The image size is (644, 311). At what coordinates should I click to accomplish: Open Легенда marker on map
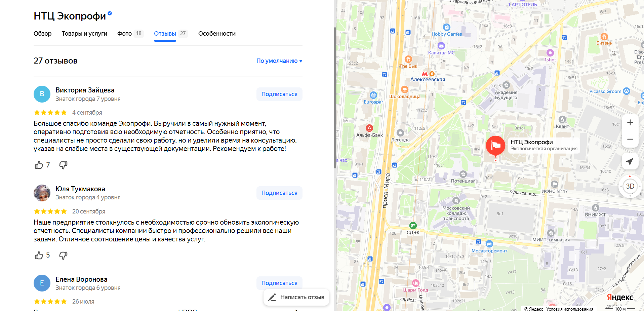coord(400,133)
